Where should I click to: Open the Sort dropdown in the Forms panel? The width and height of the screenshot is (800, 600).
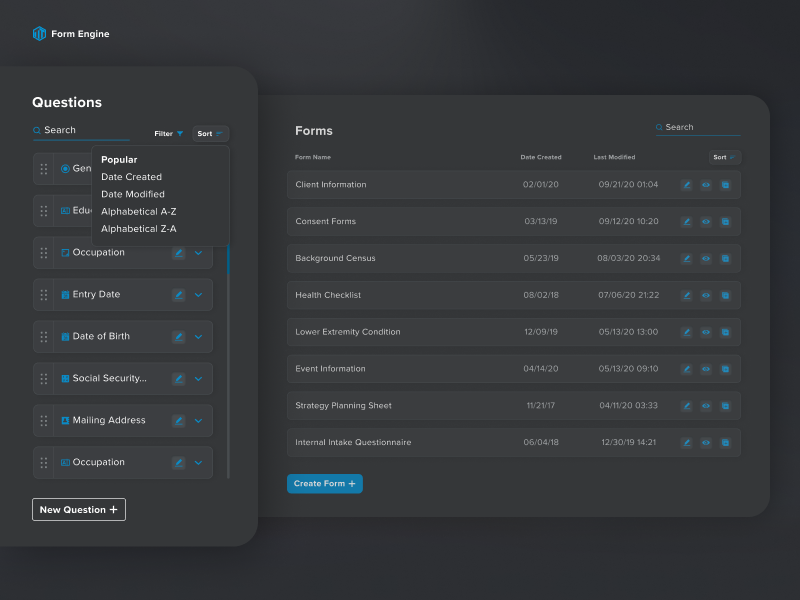(723, 157)
